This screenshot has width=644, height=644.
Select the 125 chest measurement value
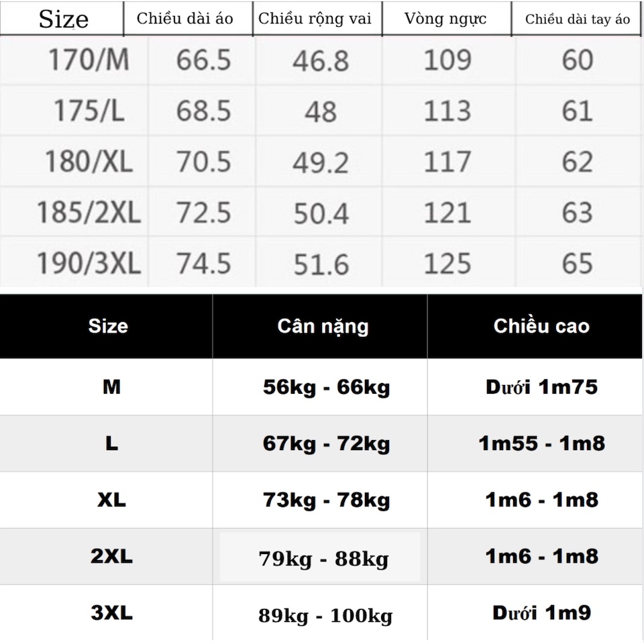tap(447, 263)
